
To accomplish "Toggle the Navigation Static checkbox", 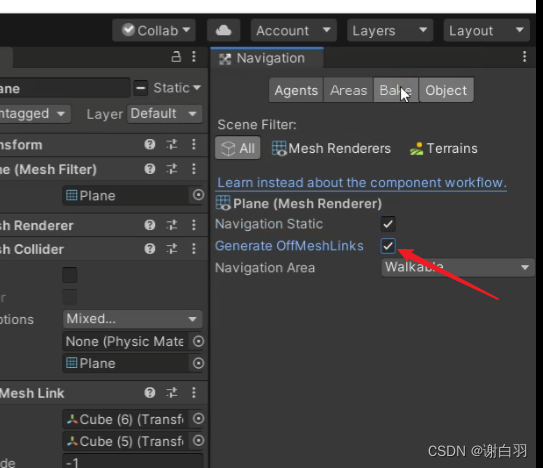I will (x=388, y=224).
